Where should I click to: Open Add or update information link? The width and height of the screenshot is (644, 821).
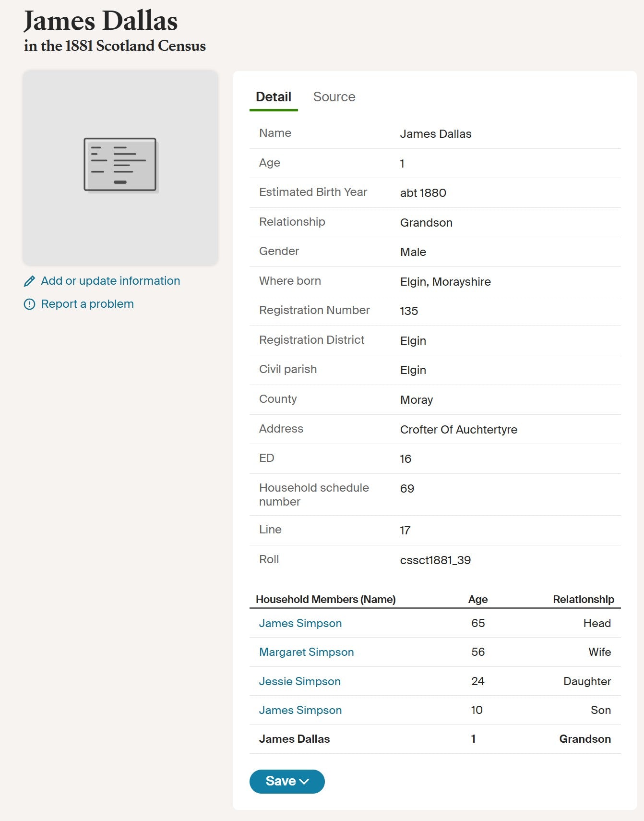point(110,281)
